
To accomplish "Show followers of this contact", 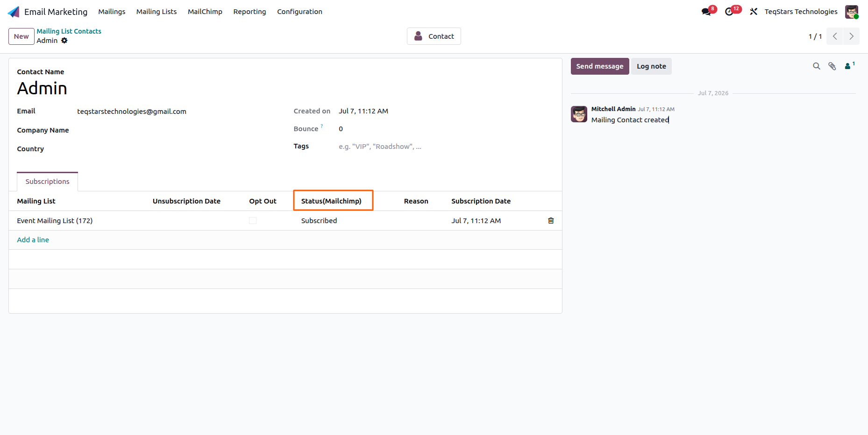I will pos(849,66).
